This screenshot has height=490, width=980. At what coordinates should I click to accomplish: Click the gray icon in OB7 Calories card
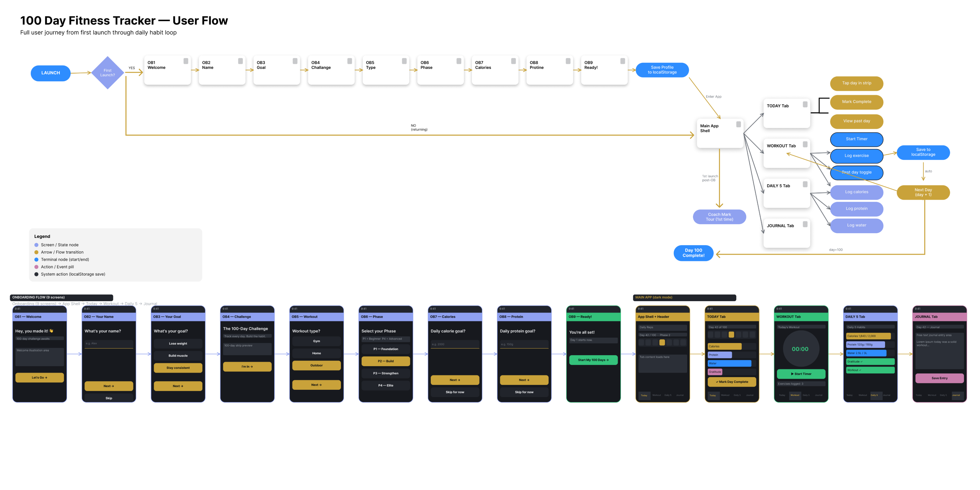click(514, 61)
